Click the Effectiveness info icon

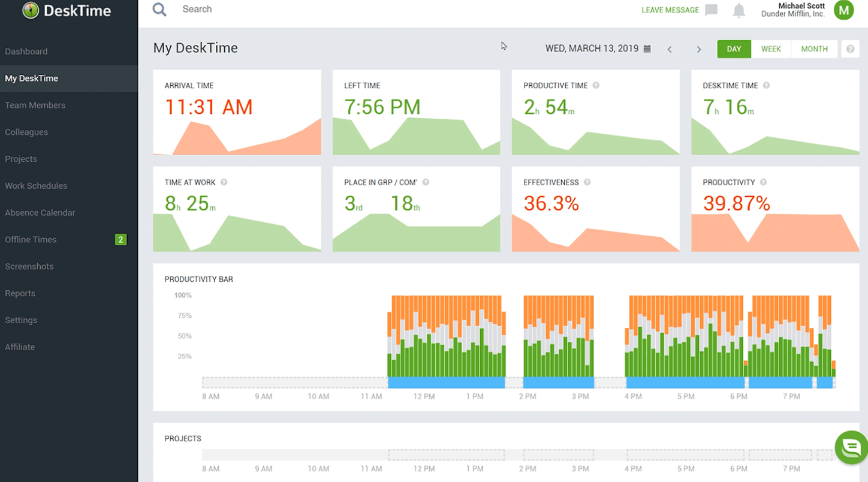pos(588,182)
